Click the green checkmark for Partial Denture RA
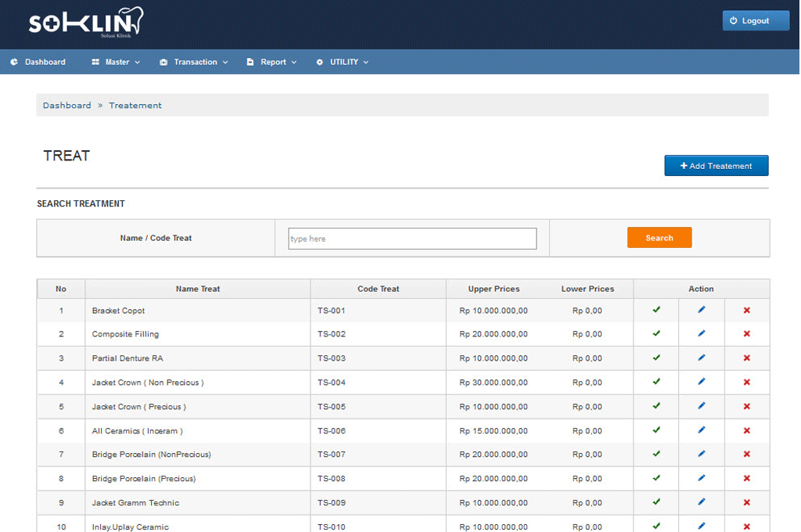This screenshot has height=532, width=801. [656, 358]
